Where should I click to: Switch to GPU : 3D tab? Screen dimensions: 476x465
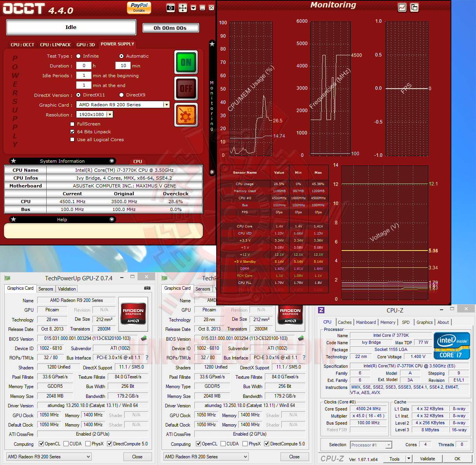point(85,45)
